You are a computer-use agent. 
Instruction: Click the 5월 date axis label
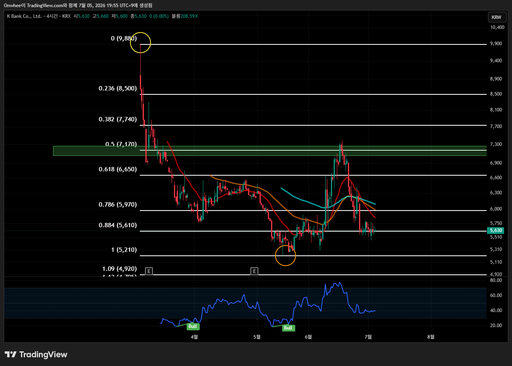[257, 337]
